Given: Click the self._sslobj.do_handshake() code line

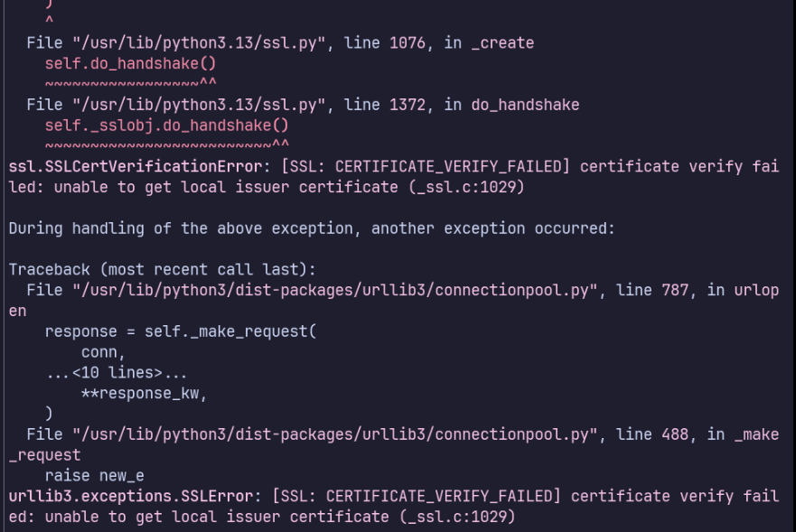Looking at the screenshot, I should coord(166,126).
